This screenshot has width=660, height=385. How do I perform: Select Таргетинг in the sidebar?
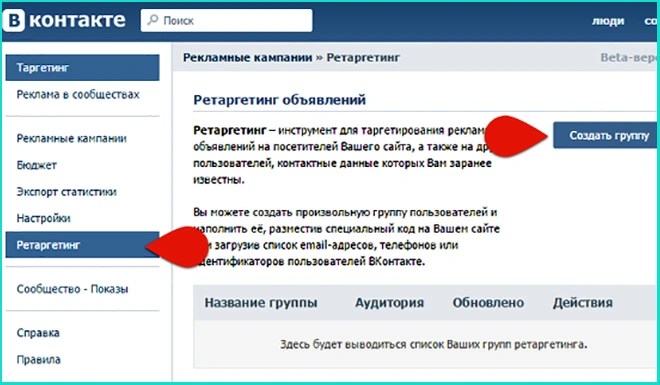tap(82, 67)
